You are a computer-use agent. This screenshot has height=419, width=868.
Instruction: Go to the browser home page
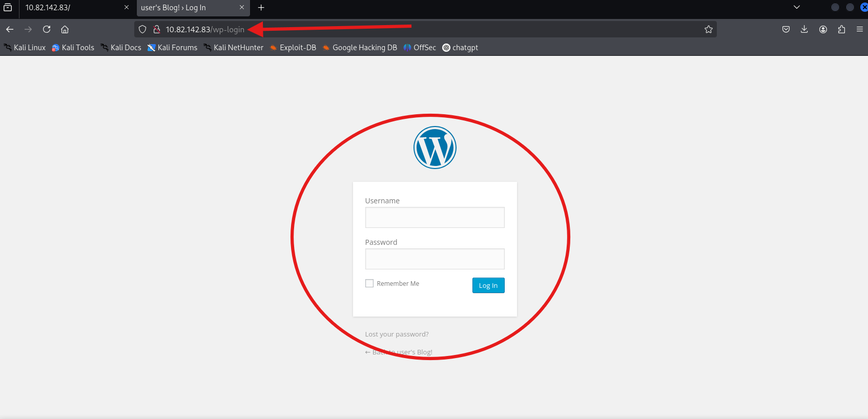[x=65, y=29]
